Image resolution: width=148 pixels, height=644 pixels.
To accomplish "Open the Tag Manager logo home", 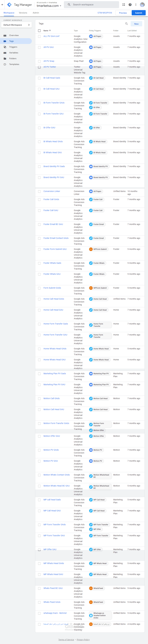I will point(9,4).
